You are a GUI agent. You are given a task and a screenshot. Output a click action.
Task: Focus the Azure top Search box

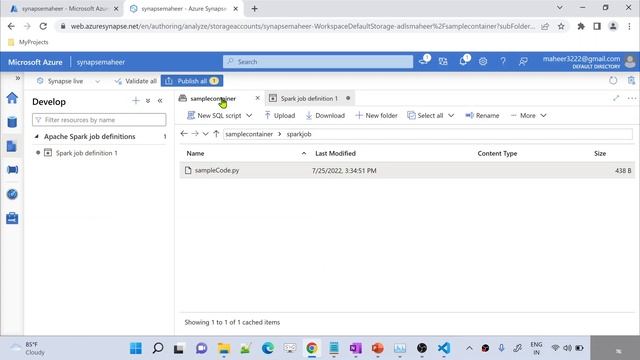pos(318,62)
